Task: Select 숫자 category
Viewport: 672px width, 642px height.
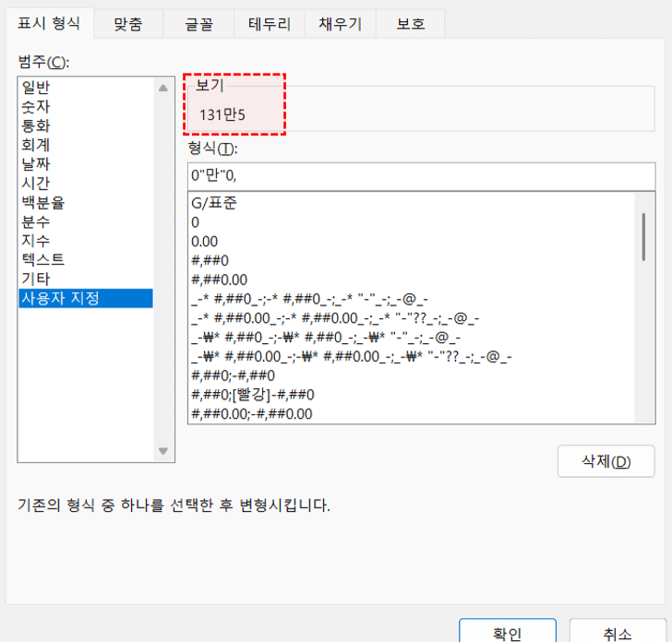Action: (86, 106)
